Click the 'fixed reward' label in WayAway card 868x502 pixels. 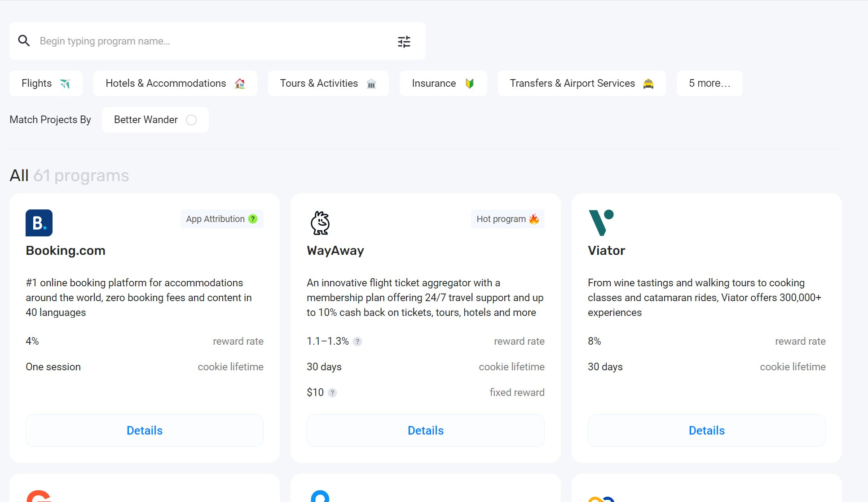click(517, 392)
